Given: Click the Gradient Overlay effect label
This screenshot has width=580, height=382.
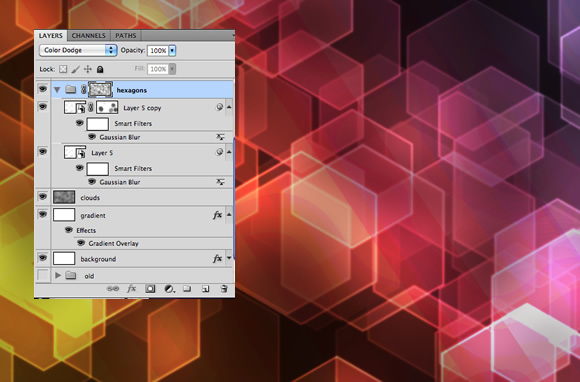Looking at the screenshot, I should point(114,244).
